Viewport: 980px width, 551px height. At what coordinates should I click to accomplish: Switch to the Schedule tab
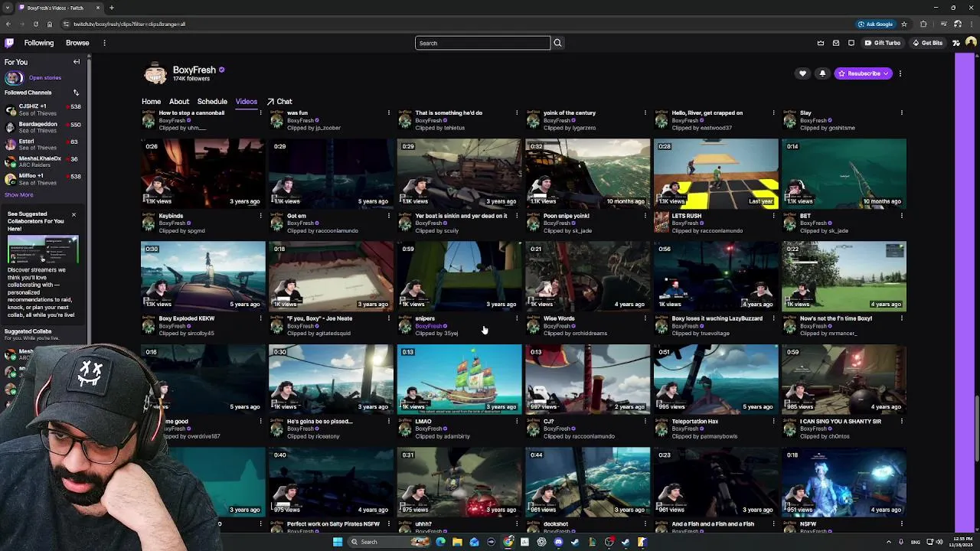(212, 101)
